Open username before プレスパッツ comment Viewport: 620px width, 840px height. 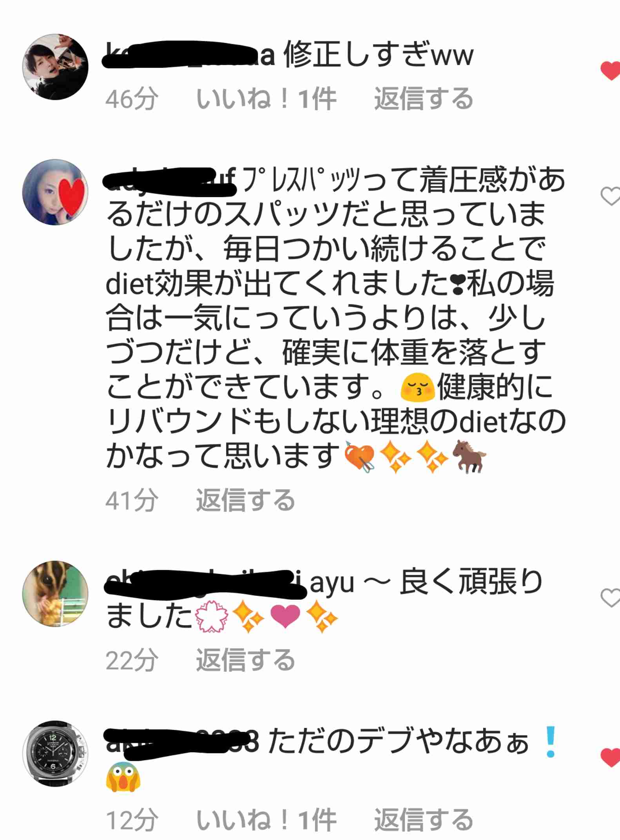pos(170,181)
